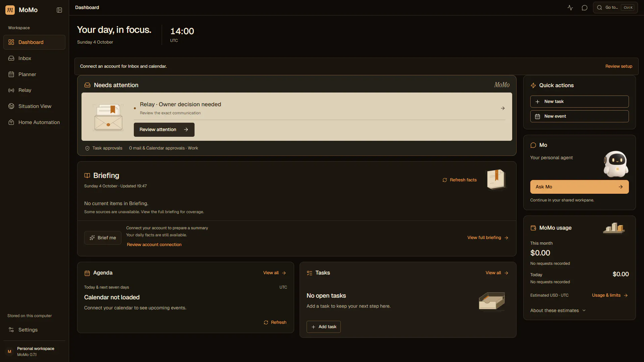Screen dimensions: 644x362
Task: Click View all in Tasks
Action: pyautogui.click(x=497, y=273)
